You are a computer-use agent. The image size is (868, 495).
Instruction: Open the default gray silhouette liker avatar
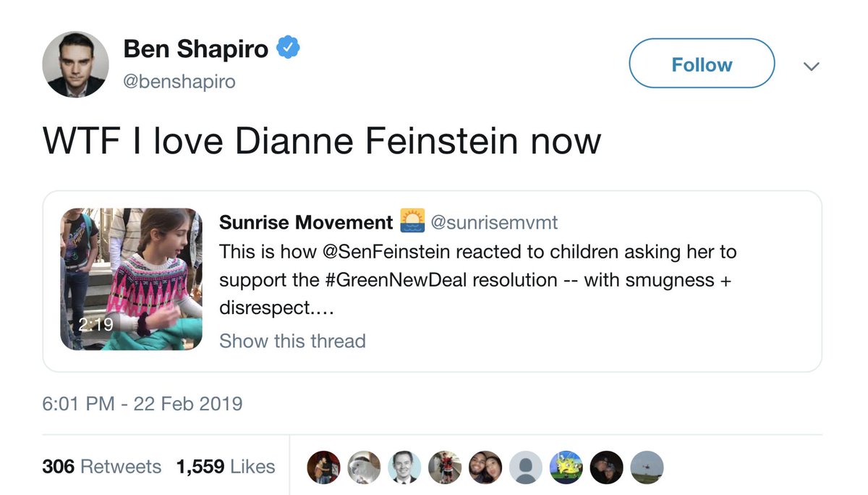coord(524,467)
